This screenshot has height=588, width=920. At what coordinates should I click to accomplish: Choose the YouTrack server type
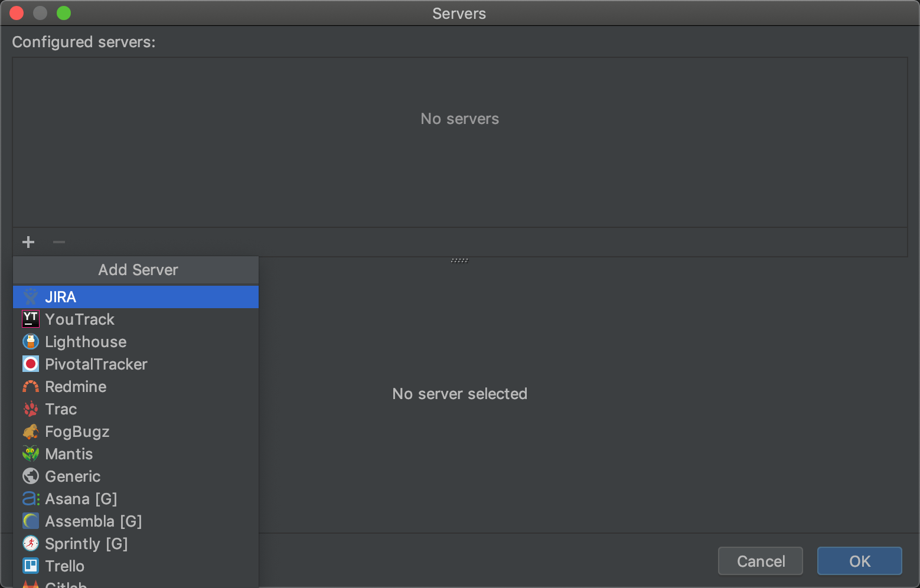pos(80,319)
